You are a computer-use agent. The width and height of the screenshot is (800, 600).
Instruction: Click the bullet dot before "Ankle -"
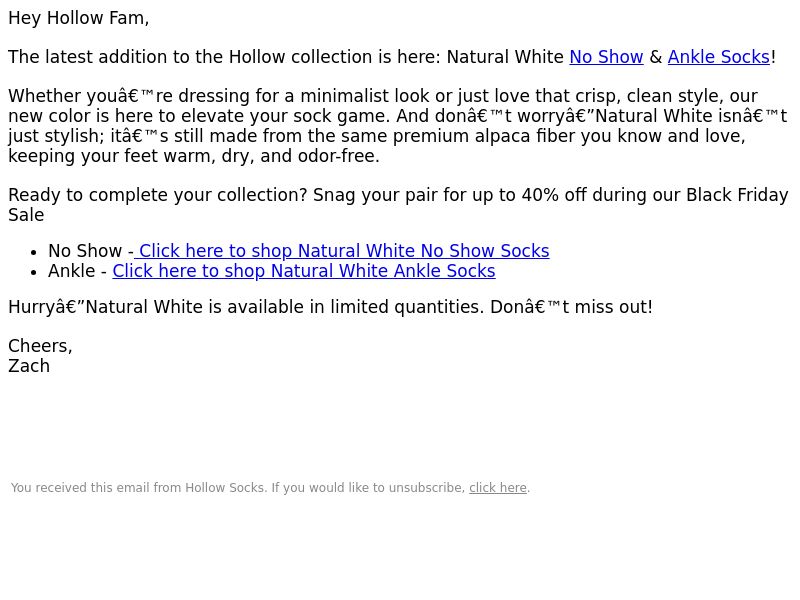coord(34,272)
